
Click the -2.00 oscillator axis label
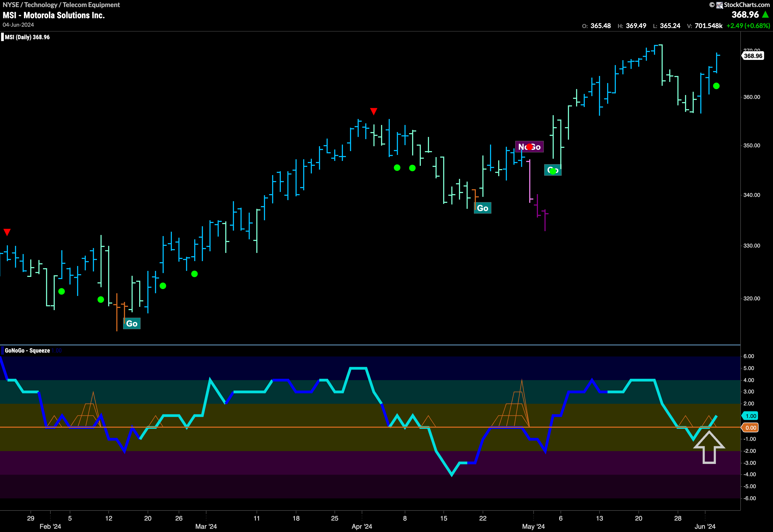point(750,451)
